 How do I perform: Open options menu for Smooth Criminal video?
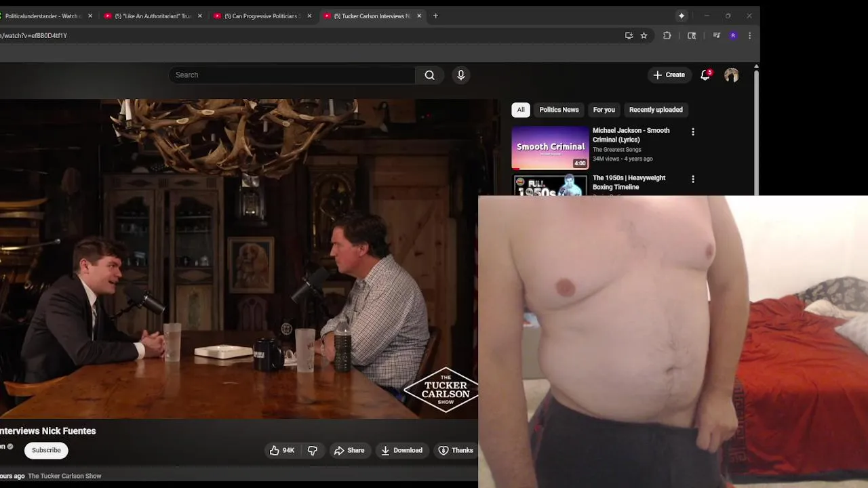coord(692,131)
